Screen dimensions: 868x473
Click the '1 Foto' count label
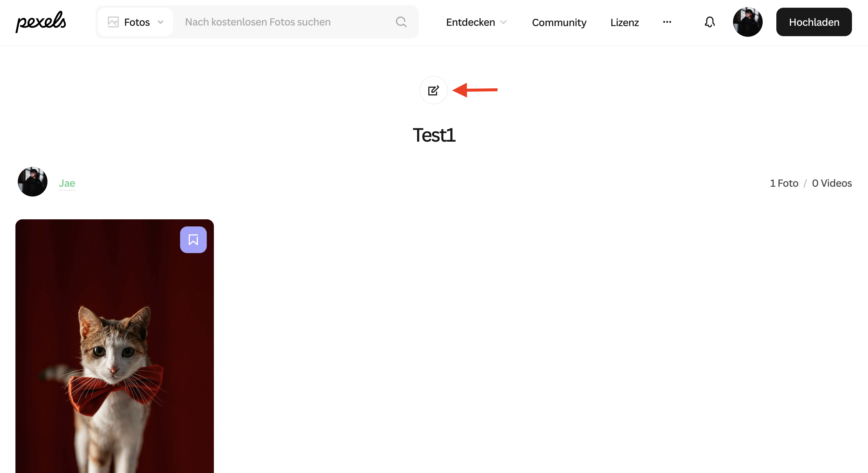(x=784, y=183)
